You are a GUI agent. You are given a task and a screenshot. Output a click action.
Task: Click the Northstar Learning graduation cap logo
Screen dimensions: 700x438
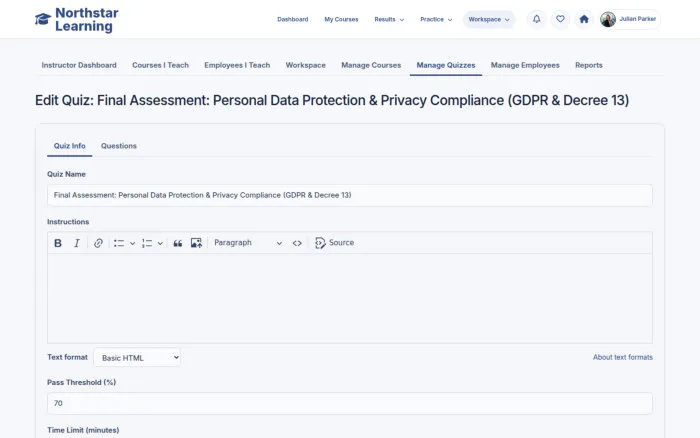(43, 19)
